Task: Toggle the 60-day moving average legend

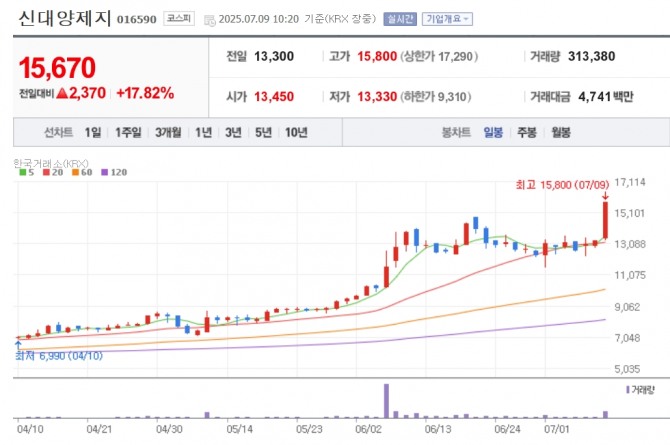Action: coord(82,172)
